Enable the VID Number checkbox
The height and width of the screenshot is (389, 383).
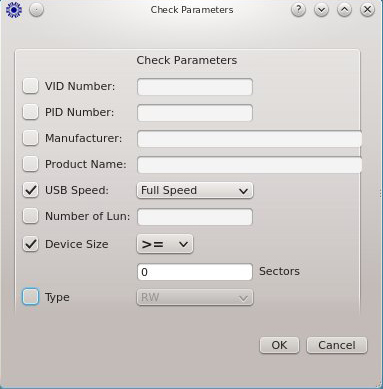pos(30,86)
